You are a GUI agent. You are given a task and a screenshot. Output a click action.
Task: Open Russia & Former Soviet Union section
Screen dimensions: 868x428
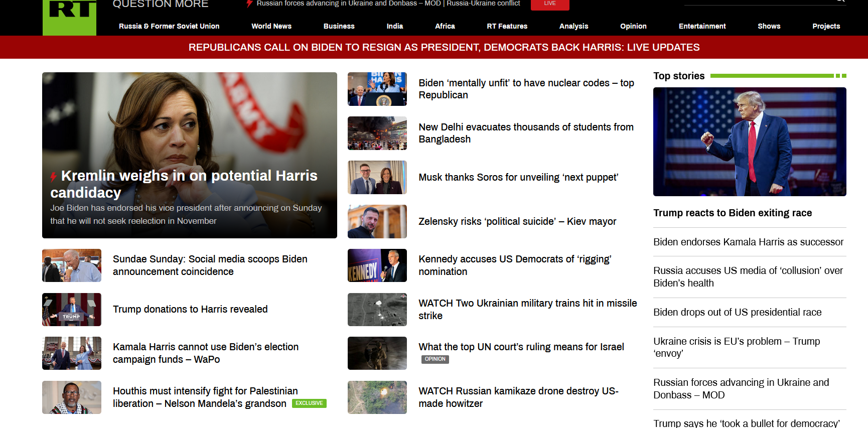169,26
